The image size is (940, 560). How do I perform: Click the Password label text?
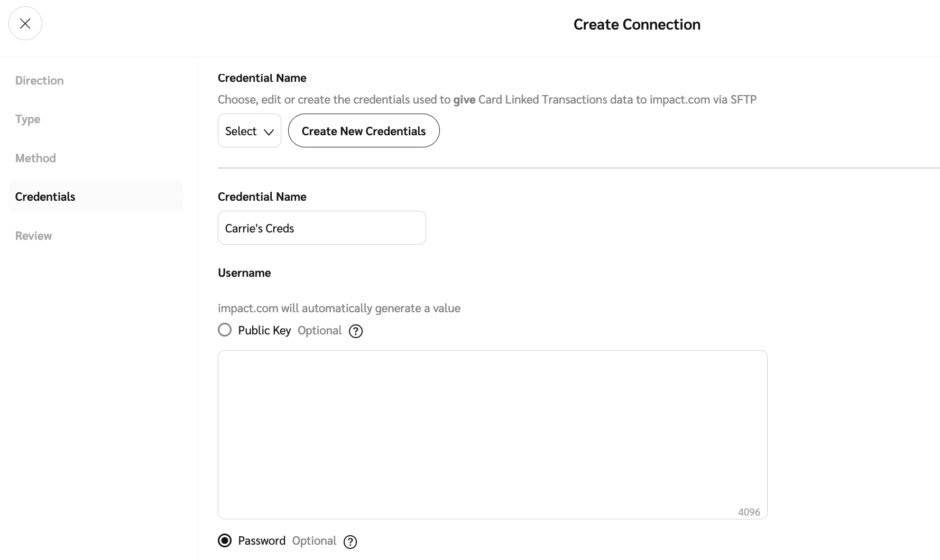coord(262,541)
